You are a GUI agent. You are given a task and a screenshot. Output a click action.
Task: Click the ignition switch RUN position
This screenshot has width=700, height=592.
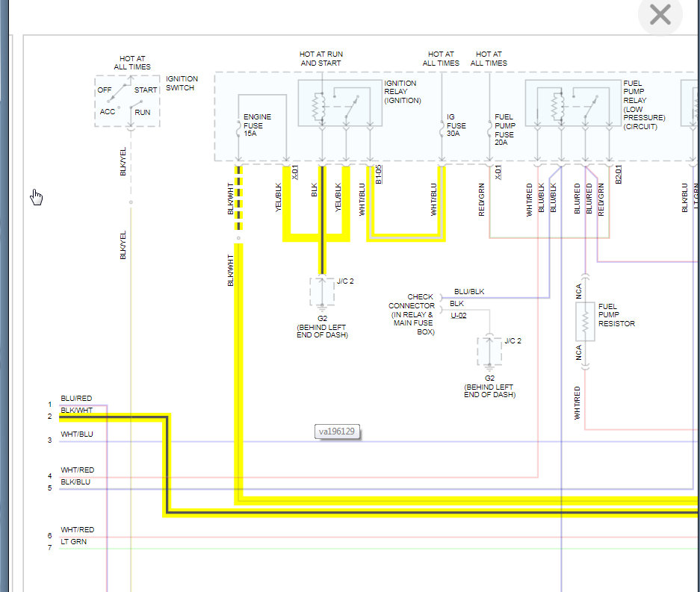pos(143,113)
